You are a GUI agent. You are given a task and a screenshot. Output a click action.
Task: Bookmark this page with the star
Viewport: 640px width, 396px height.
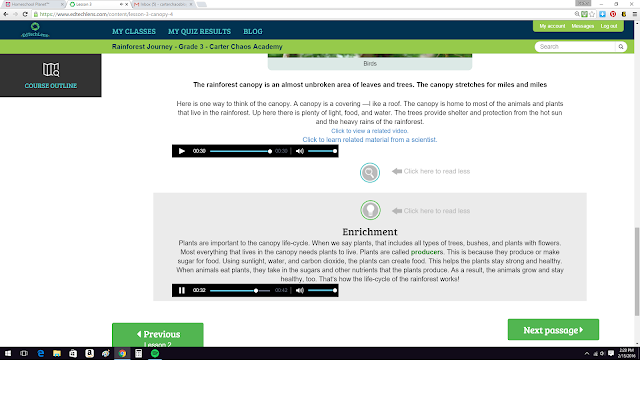click(592, 14)
